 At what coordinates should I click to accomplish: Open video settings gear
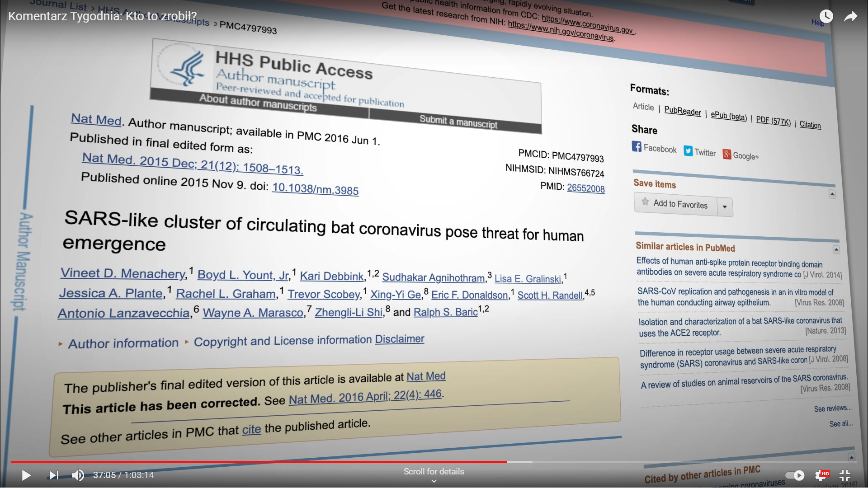821,475
